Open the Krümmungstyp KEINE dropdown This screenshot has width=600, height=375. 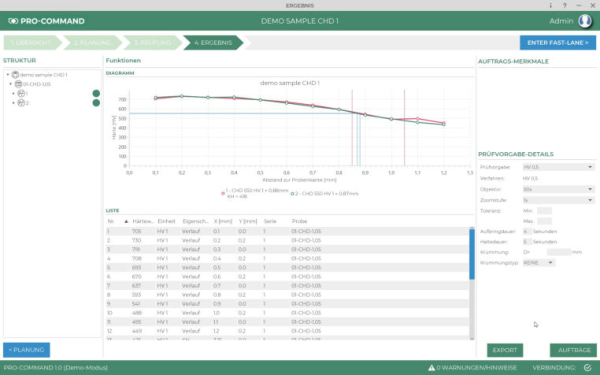tap(539, 263)
